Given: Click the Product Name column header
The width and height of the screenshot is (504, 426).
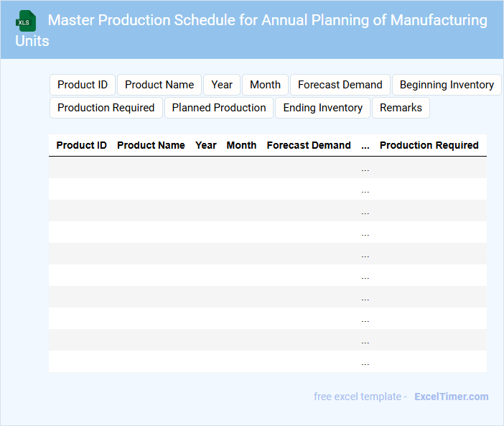Looking at the screenshot, I should pyautogui.click(x=151, y=145).
